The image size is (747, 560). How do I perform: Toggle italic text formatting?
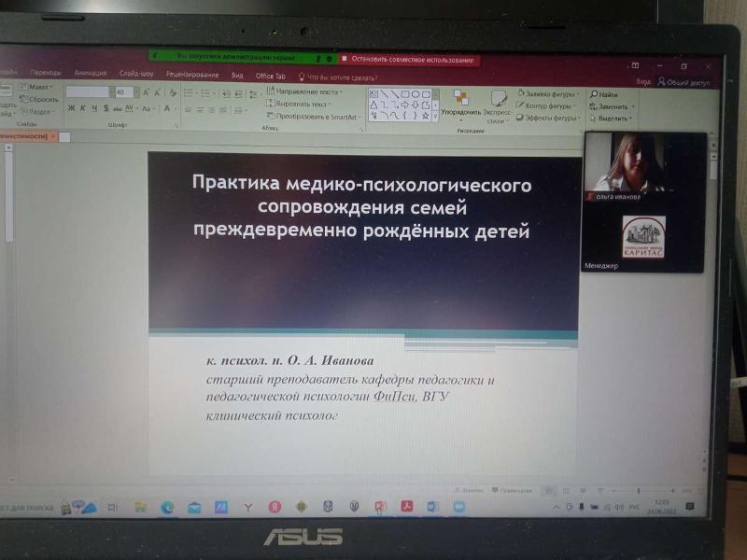pos(82,108)
